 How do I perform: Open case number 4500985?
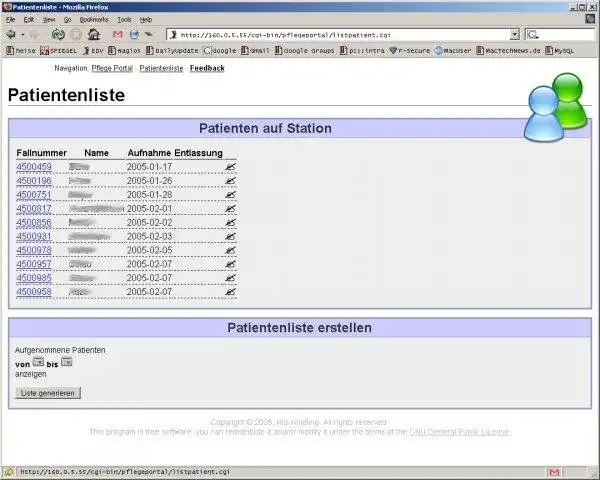34,278
